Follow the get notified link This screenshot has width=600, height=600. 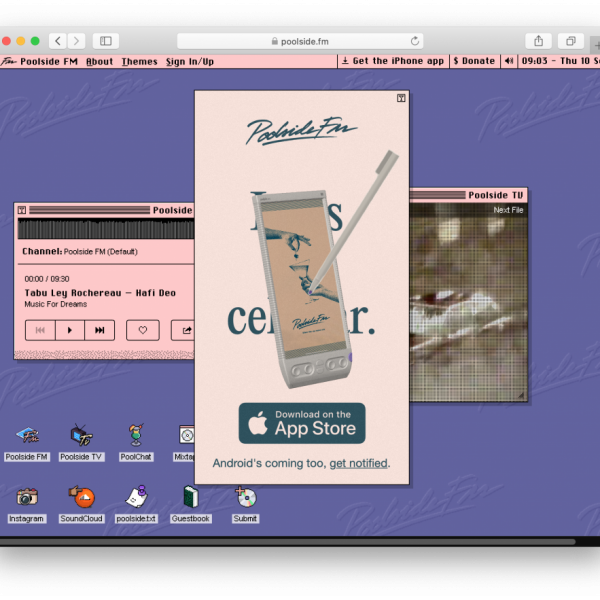(358, 463)
